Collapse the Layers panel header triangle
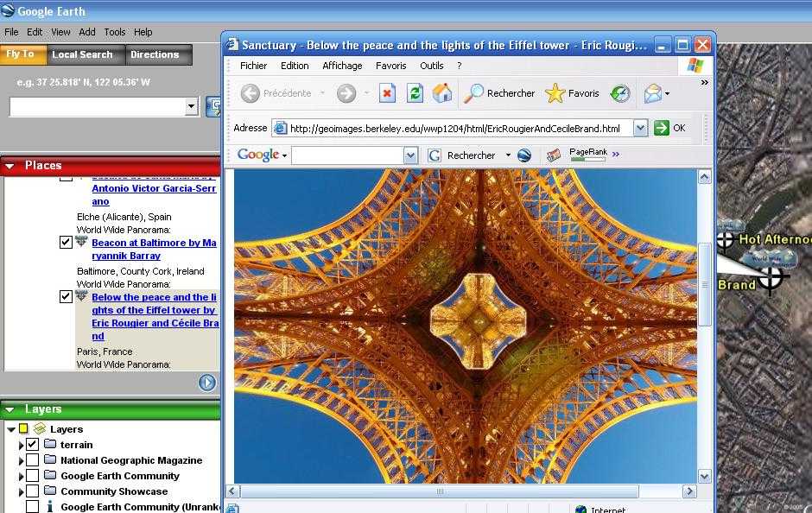The width and height of the screenshot is (812, 513). tap(10, 410)
